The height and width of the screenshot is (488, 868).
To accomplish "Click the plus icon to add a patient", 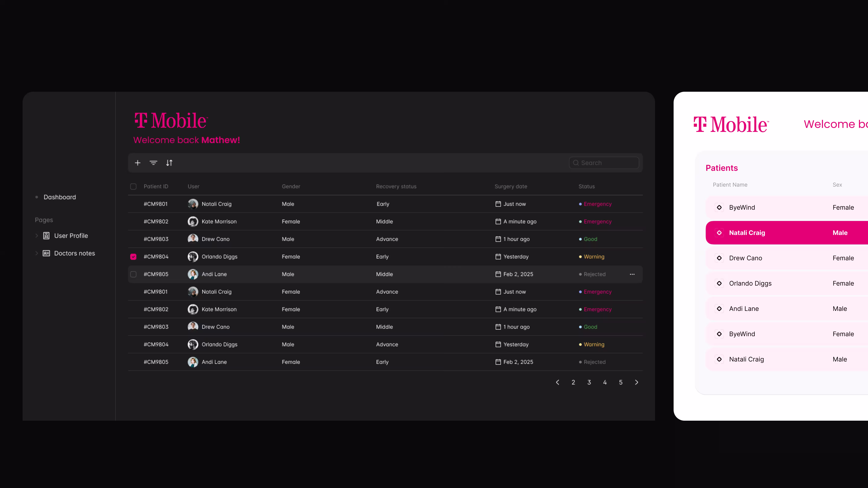I will tap(137, 163).
